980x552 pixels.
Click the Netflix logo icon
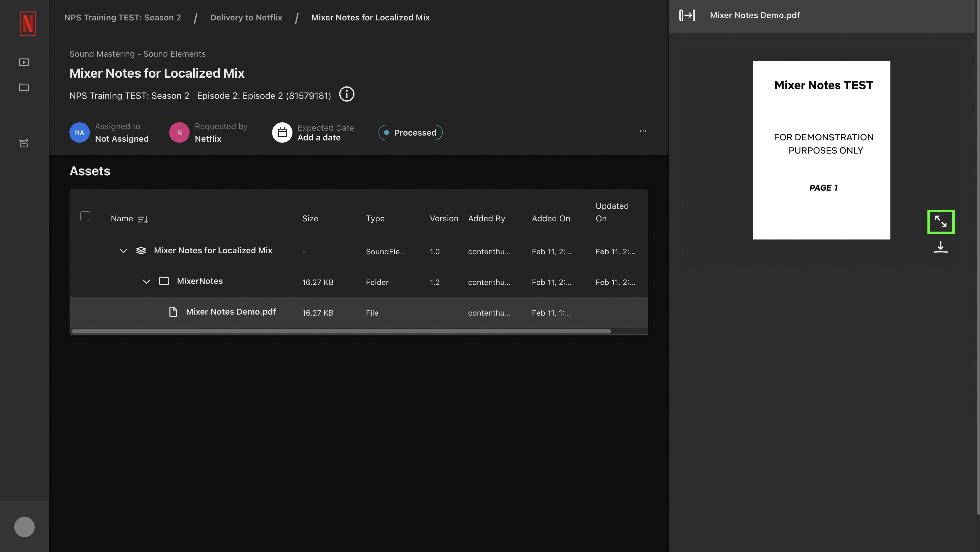[28, 23]
